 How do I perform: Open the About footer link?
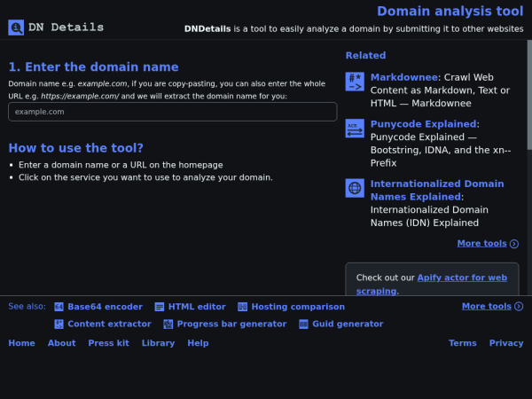[x=62, y=343]
